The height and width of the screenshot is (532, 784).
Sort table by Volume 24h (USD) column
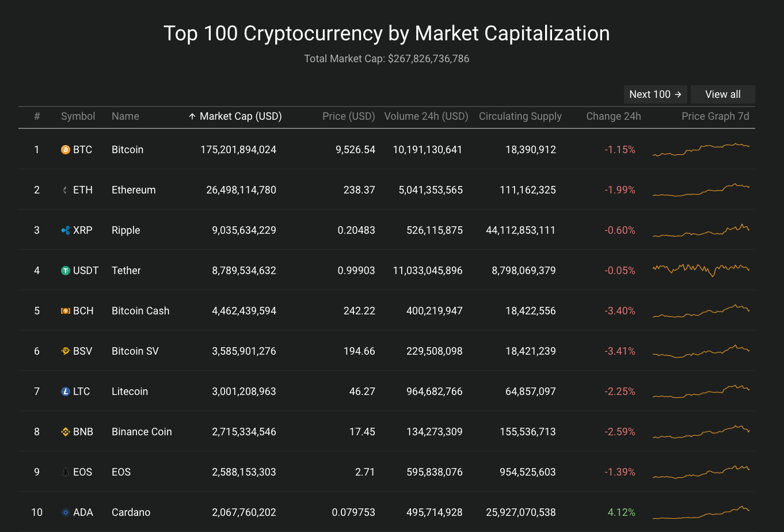point(427,116)
